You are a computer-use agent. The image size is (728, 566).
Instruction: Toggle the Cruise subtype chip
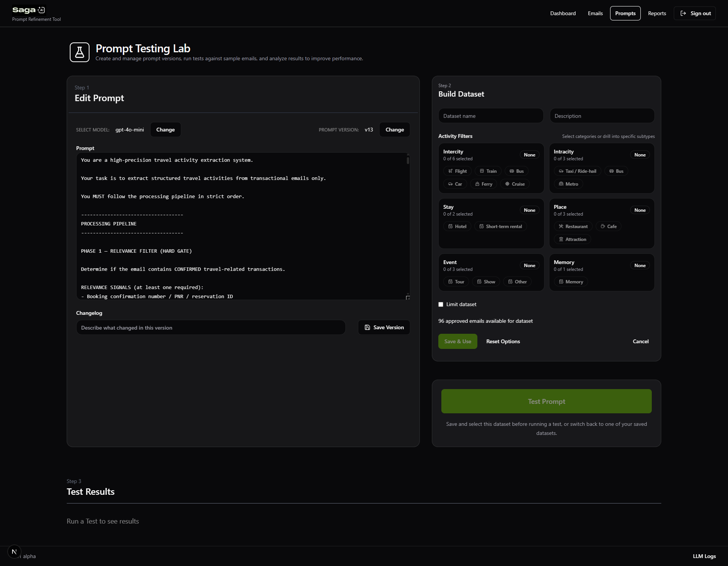515,184
